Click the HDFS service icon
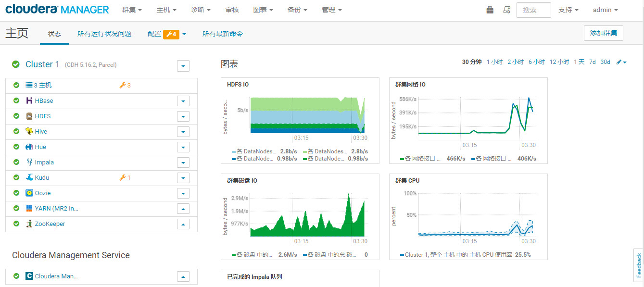This screenshot has height=287, width=644. [x=29, y=116]
